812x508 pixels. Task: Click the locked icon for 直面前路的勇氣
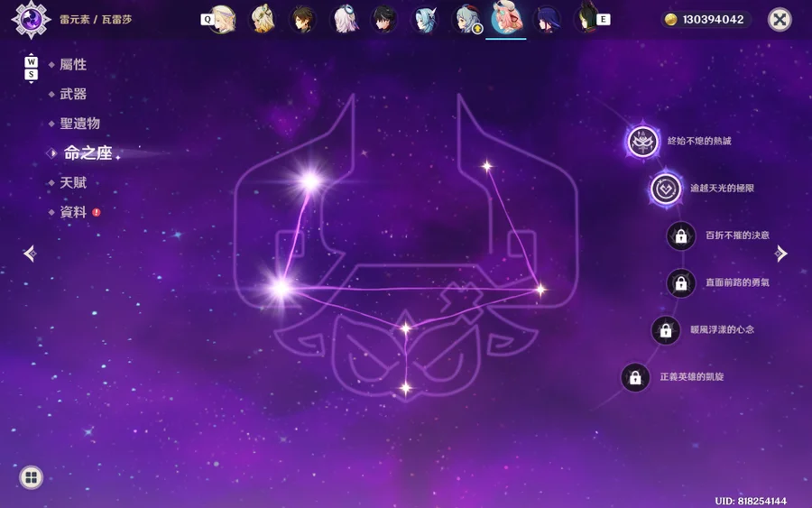pyautogui.click(x=681, y=282)
